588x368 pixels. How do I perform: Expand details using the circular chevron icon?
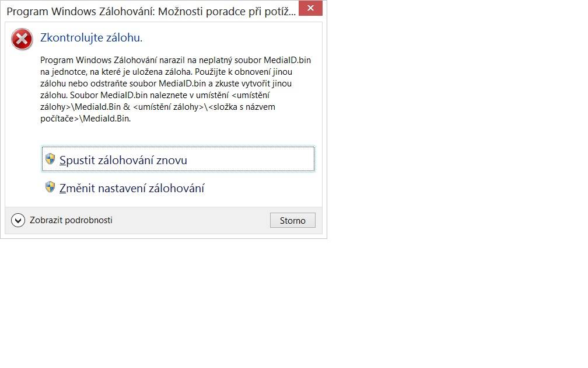[x=18, y=220]
